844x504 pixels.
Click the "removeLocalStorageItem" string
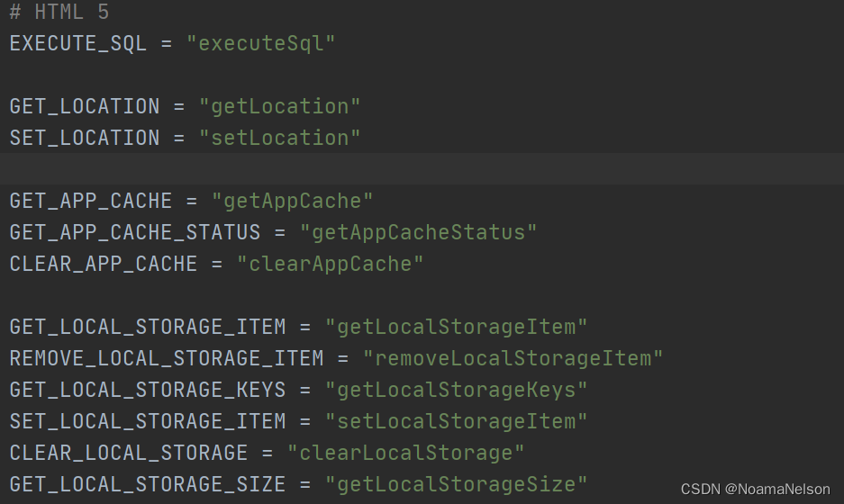pos(513,359)
